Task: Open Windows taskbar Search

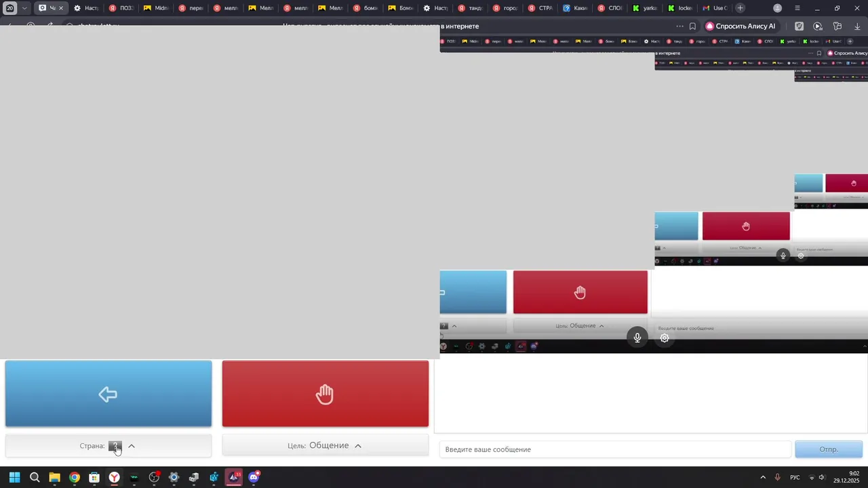Action: tap(35, 477)
